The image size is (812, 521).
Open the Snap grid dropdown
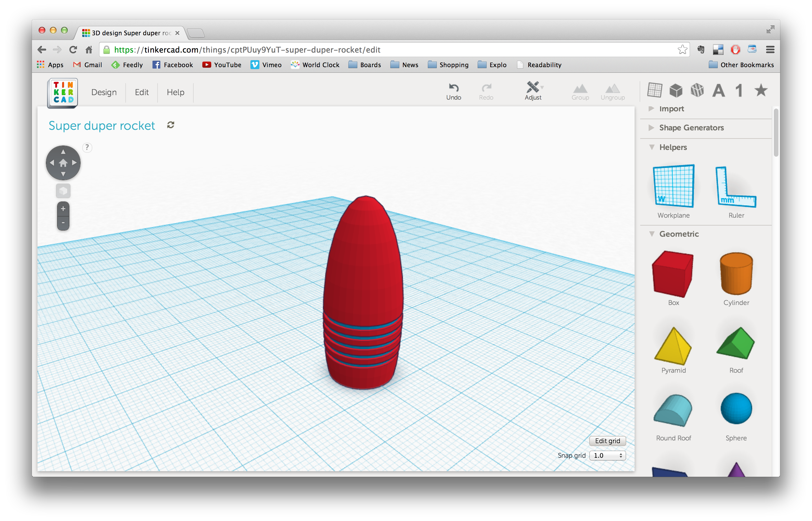(607, 455)
